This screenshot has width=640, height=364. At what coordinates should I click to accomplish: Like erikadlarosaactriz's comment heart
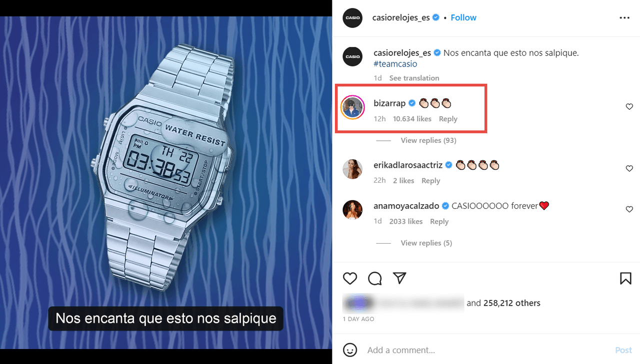pyautogui.click(x=629, y=169)
